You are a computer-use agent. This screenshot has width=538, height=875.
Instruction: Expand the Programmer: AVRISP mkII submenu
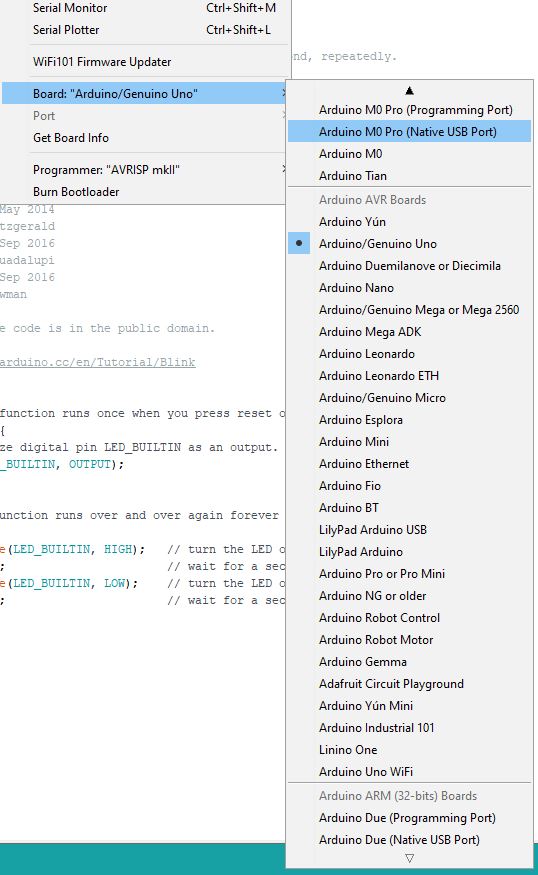[145, 169]
